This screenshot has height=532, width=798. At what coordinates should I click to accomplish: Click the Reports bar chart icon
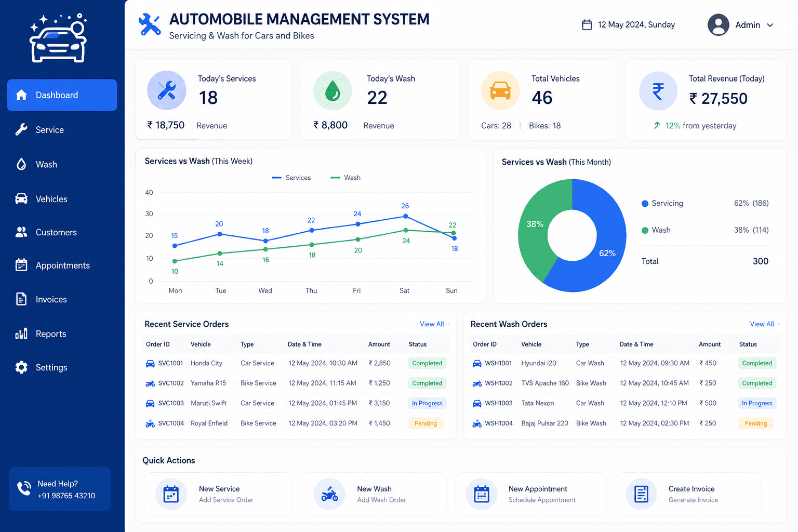click(21, 334)
